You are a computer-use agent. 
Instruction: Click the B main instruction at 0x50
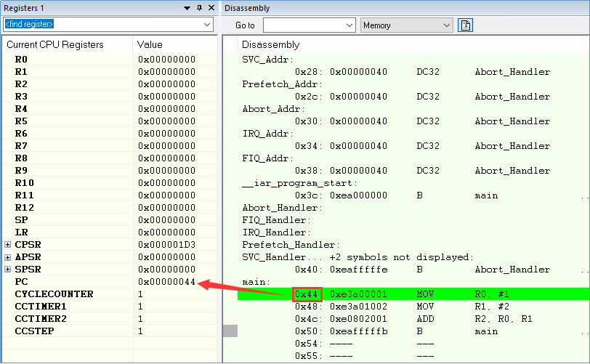(x=413, y=331)
